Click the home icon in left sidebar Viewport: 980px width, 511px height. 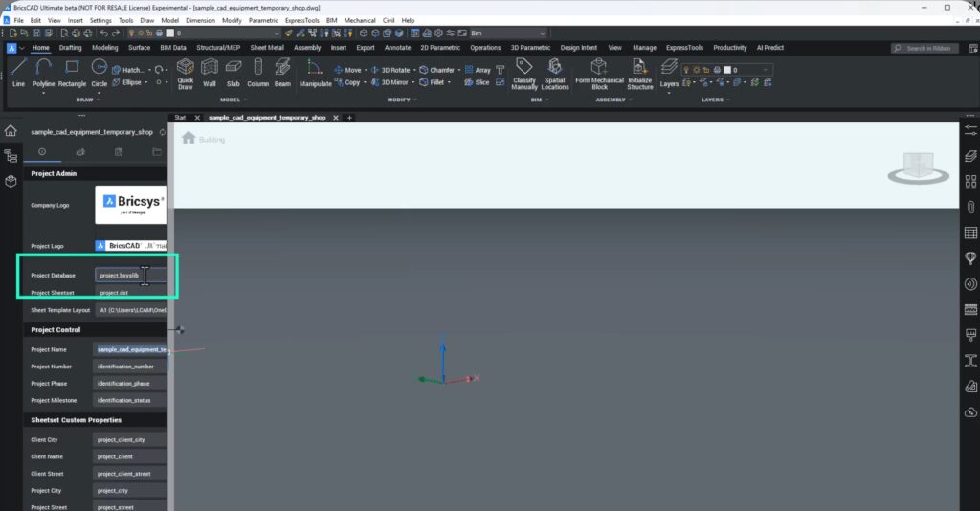pos(11,130)
